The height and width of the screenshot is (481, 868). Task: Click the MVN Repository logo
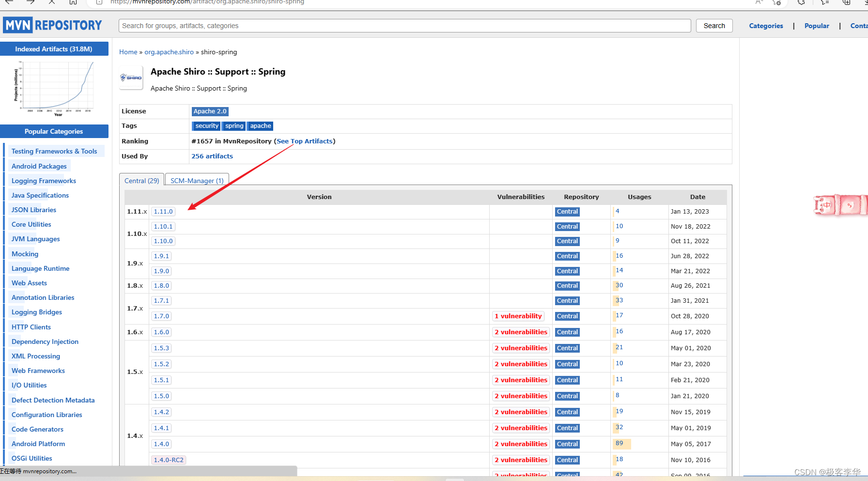(x=53, y=25)
